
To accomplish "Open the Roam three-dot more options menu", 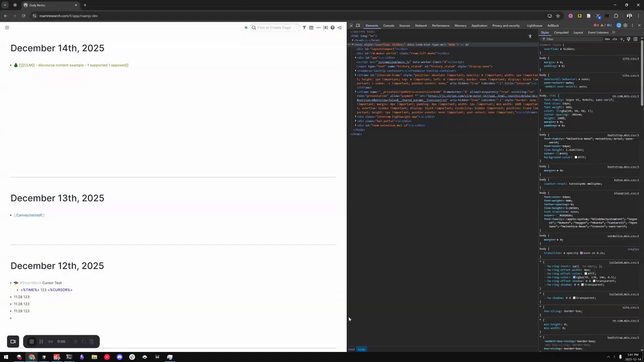I will [318, 28].
